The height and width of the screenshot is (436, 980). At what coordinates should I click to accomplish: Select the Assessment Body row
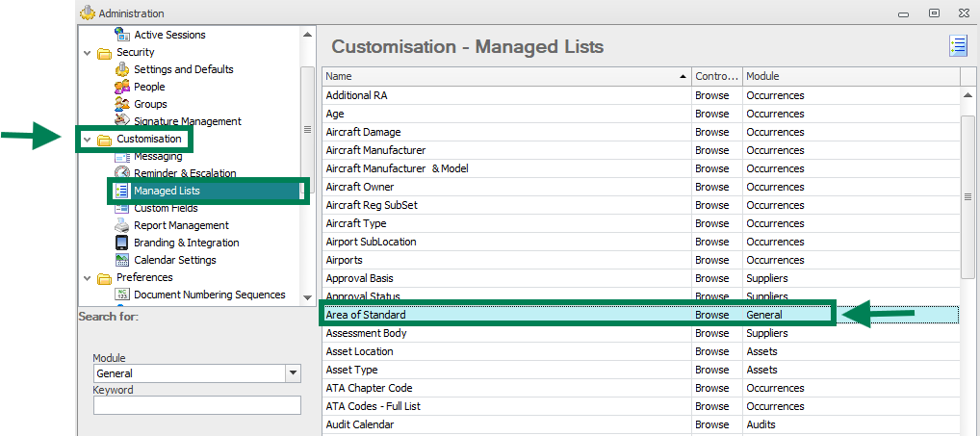coord(640,333)
